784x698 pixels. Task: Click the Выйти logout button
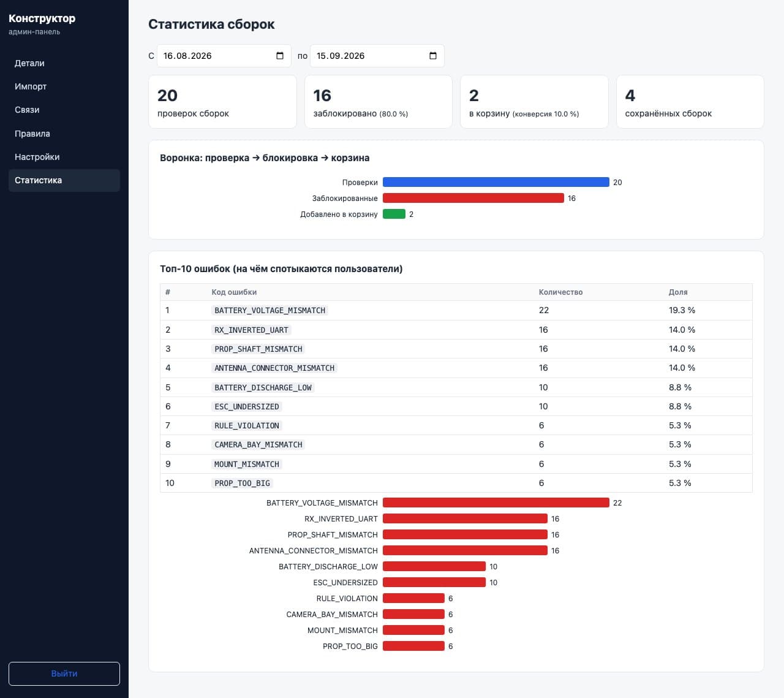pyautogui.click(x=64, y=673)
